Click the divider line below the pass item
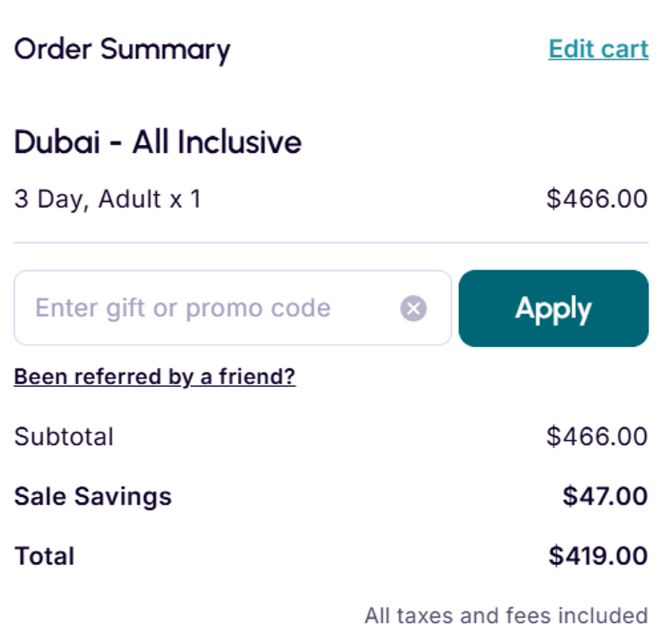The image size is (659, 644). 331,242
